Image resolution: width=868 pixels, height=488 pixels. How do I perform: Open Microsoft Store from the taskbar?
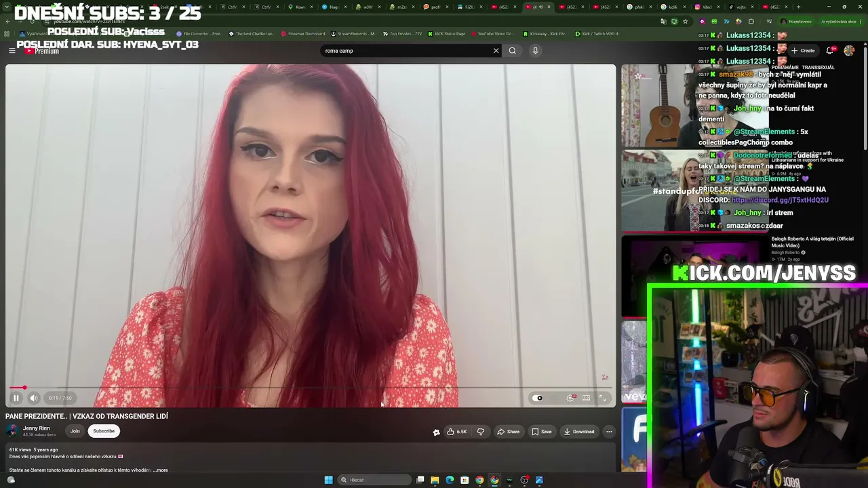pos(465,480)
